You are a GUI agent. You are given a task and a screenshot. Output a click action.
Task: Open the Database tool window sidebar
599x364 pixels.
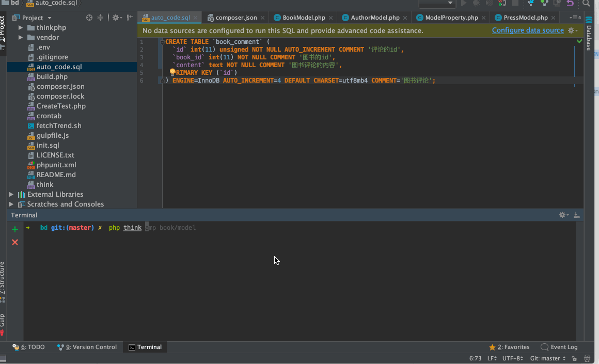tap(589, 34)
